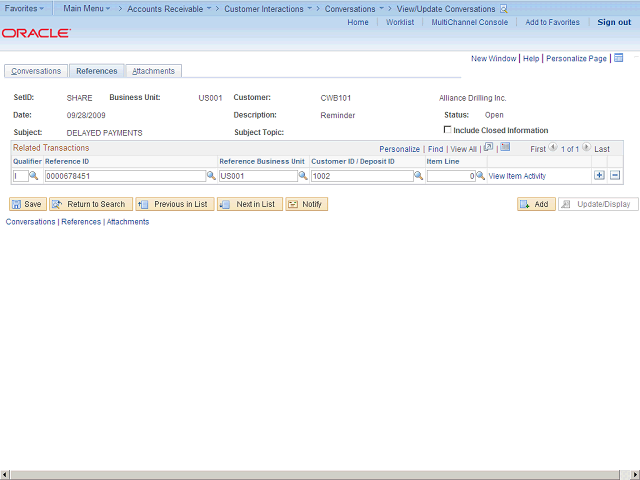Add a new row with plus icon

pyautogui.click(x=599, y=175)
